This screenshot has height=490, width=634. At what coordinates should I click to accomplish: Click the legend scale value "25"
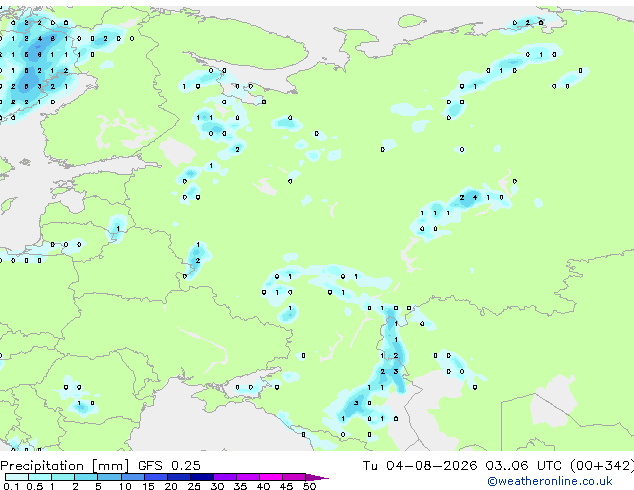pos(194,486)
